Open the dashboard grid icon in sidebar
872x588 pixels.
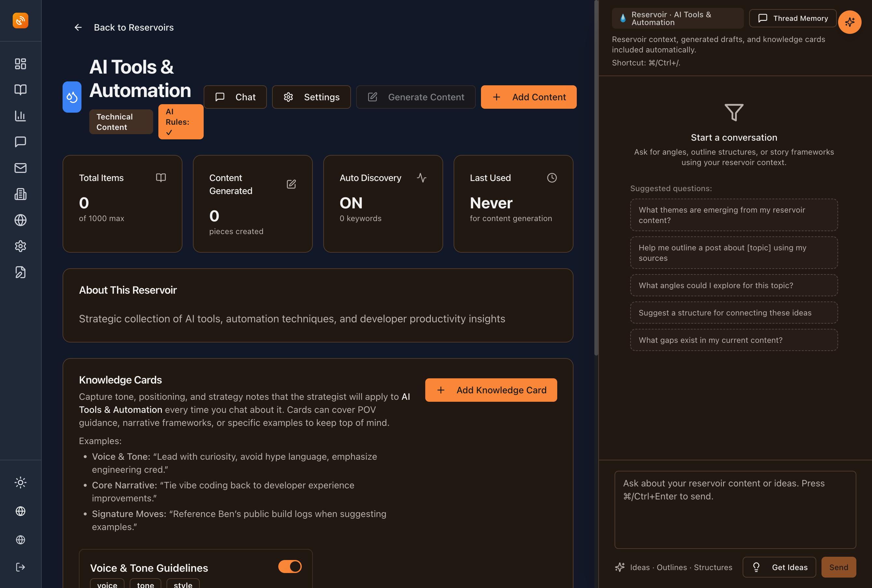20,64
